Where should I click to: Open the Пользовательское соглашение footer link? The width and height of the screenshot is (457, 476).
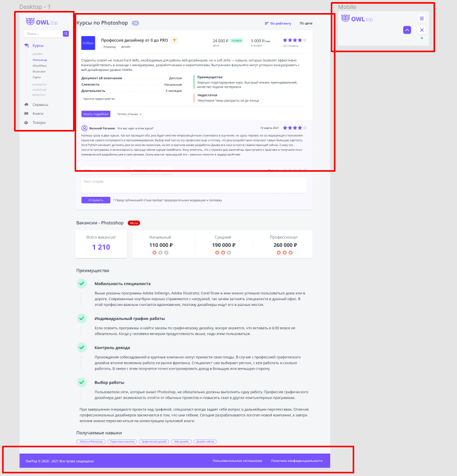point(237,461)
